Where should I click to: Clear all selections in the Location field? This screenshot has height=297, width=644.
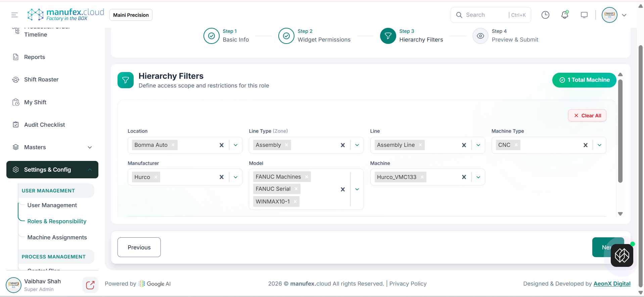222,145
